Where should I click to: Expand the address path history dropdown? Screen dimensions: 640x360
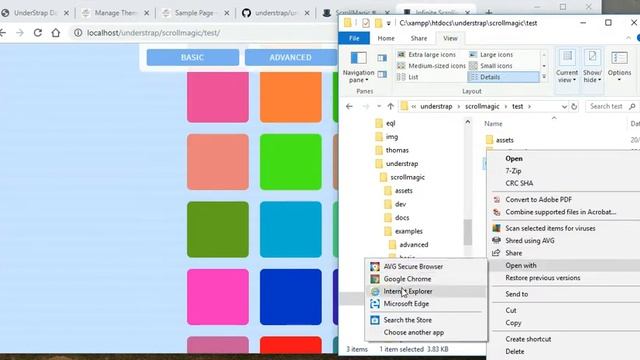point(564,107)
